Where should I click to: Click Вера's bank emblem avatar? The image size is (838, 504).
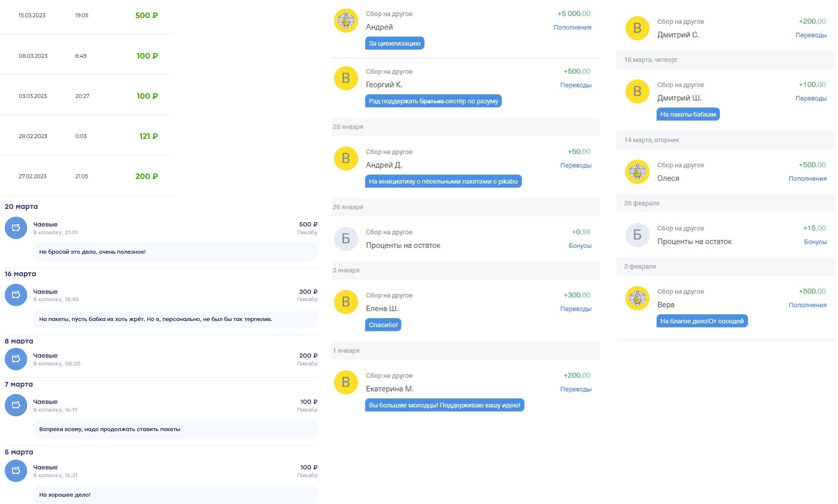click(x=637, y=298)
